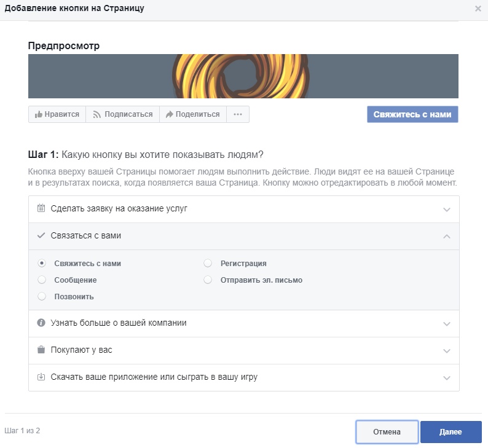488x448 pixels.
Task: Click the thumbs-up Нравится icon
Action: (x=39, y=114)
